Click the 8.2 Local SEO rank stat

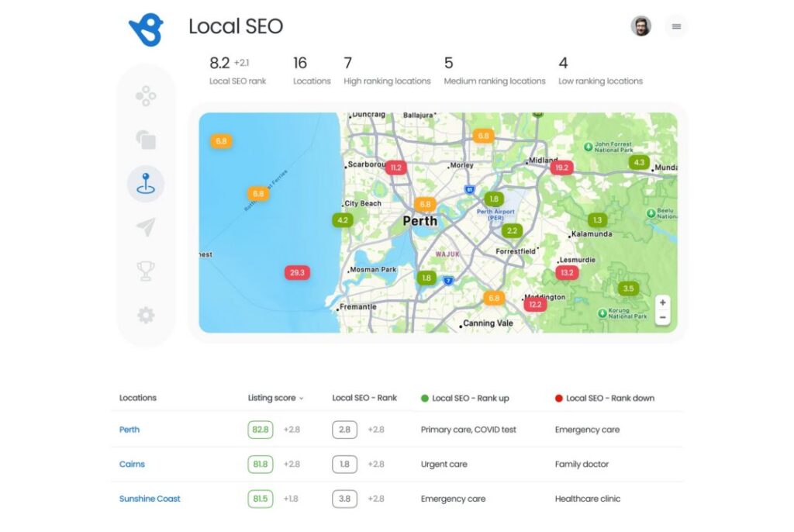click(x=237, y=70)
